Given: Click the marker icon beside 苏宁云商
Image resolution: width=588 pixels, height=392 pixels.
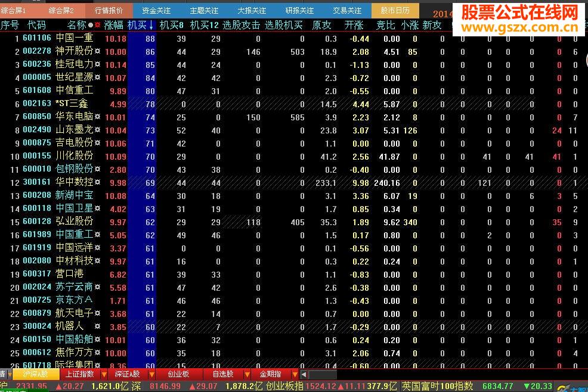Looking at the screenshot, I should click(97, 287).
